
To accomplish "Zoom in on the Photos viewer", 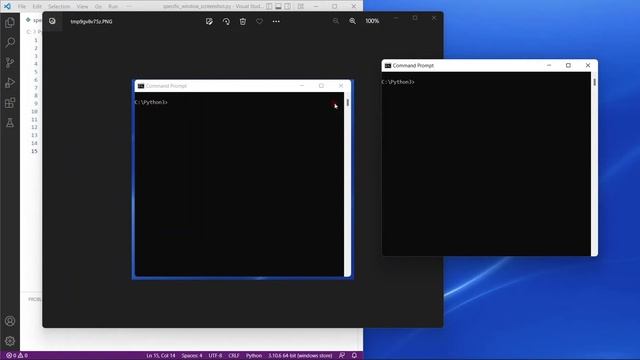I will [x=352, y=21].
